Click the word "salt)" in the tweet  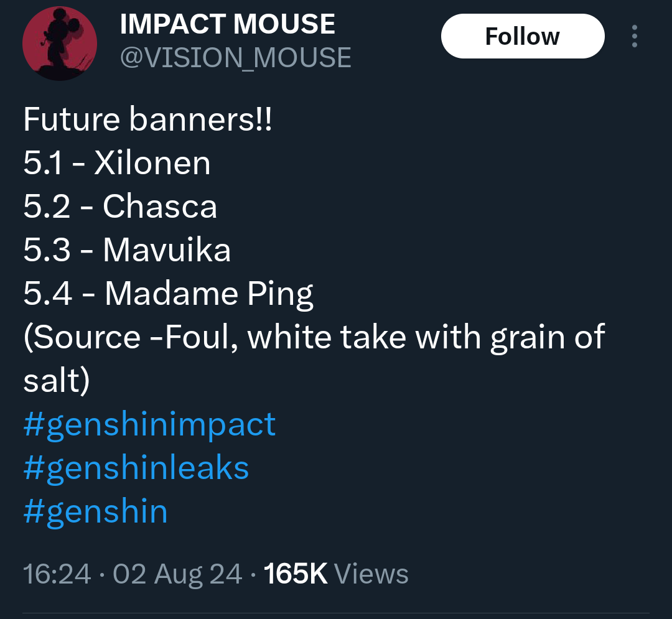point(57,381)
